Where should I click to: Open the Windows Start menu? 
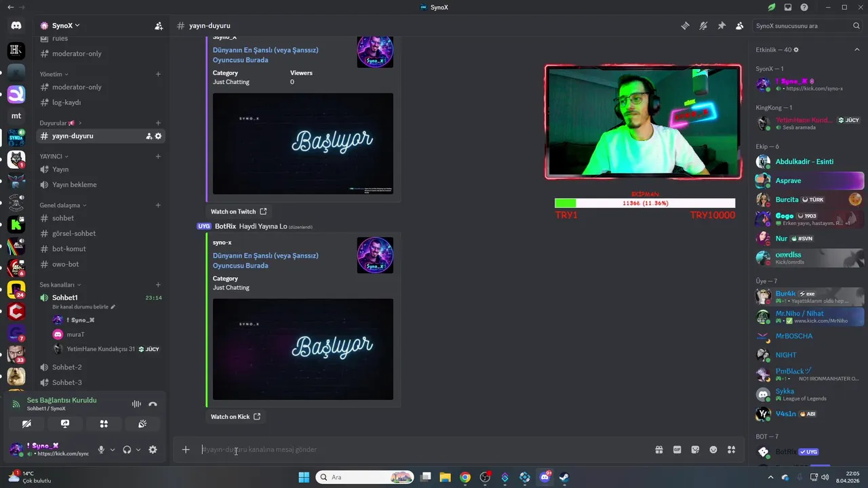point(304,477)
